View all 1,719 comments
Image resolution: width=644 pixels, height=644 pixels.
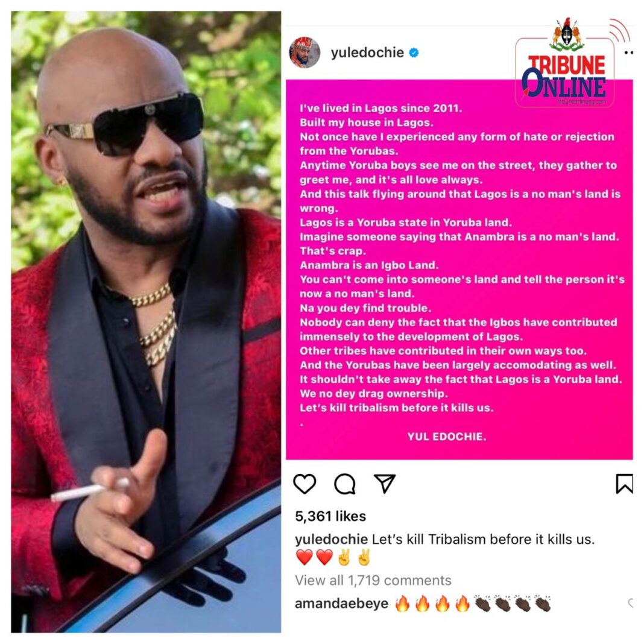pyautogui.click(x=373, y=580)
